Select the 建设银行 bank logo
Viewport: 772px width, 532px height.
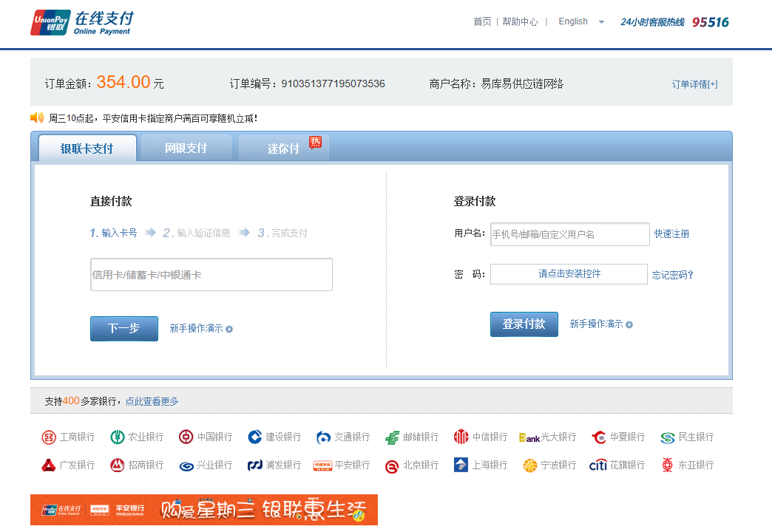pyautogui.click(x=254, y=437)
